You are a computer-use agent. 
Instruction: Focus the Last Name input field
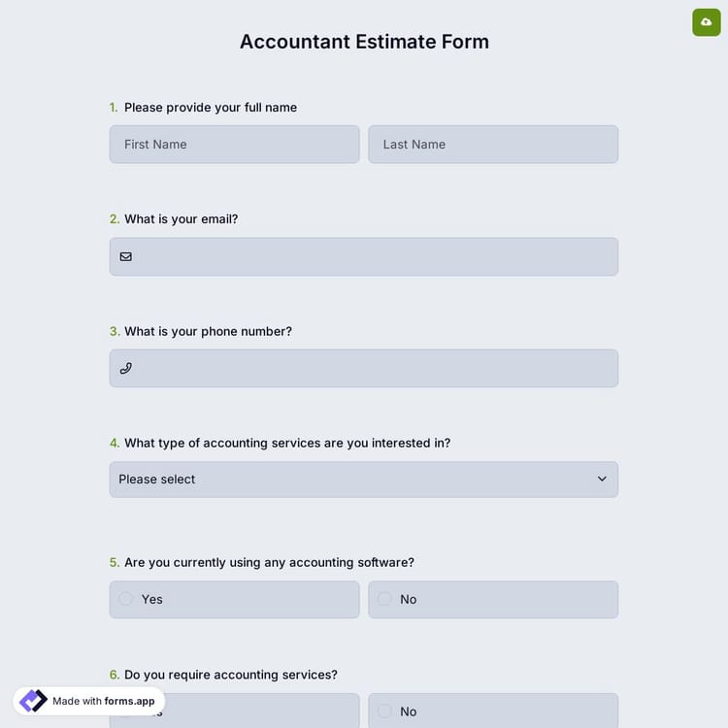(492, 145)
